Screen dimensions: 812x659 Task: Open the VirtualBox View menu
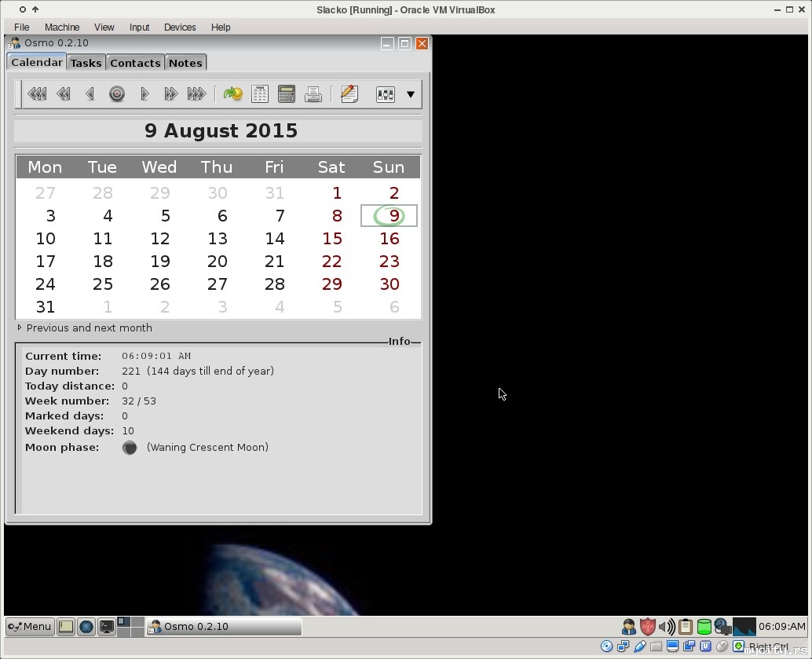click(104, 27)
